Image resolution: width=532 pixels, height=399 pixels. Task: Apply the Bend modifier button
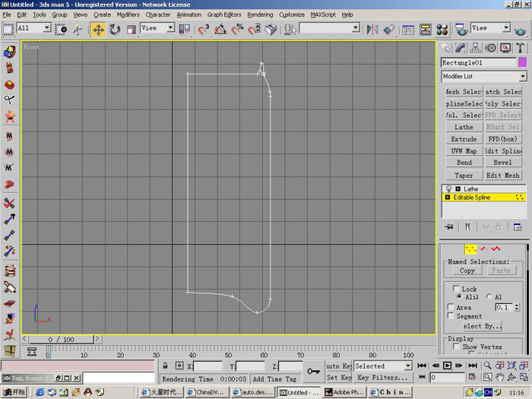464,163
